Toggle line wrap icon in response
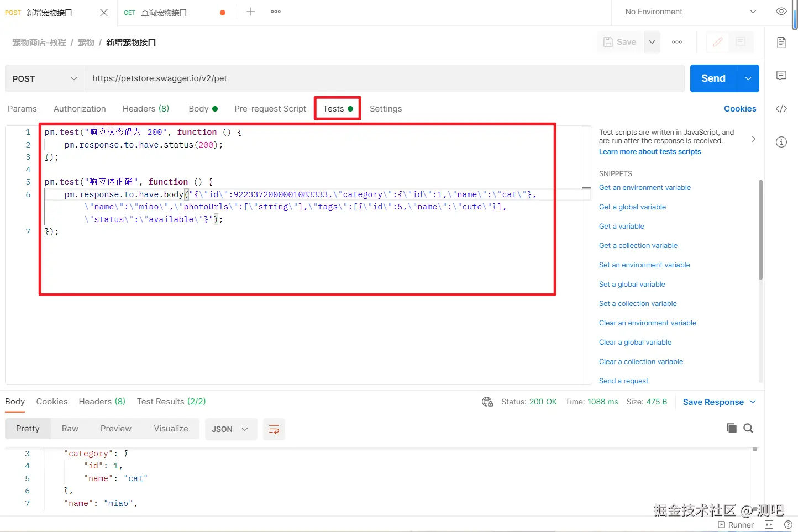The width and height of the screenshot is (798, 532). click(274, 429)
